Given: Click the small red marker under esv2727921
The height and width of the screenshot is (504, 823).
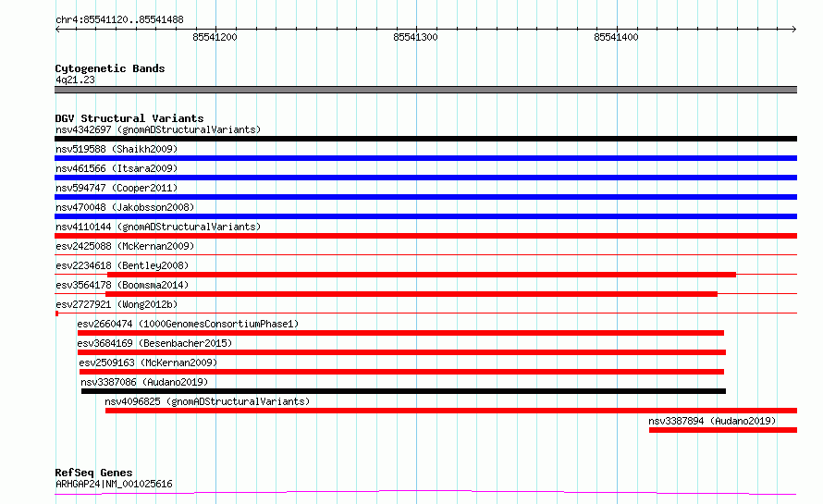Looking at the screenshot, I should [56, 313].
